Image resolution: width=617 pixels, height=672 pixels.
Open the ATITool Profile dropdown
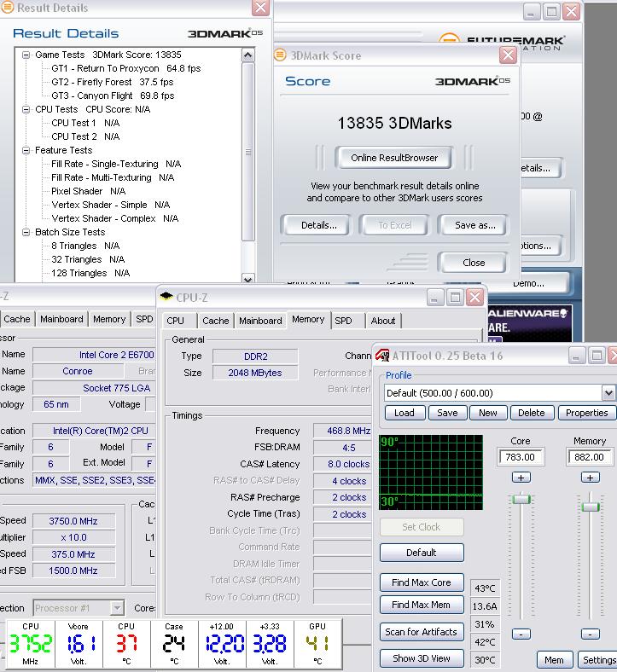(608, 392)
